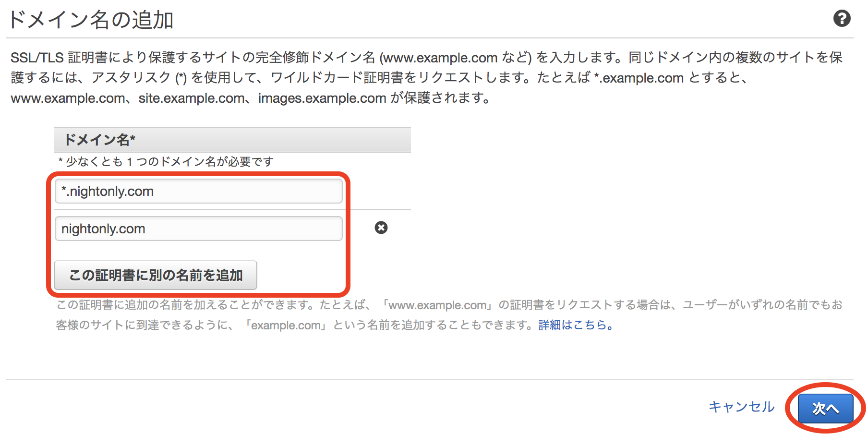Click the required-domain note under the header
This screenshot has width=868, height=434.
point(165,162)
